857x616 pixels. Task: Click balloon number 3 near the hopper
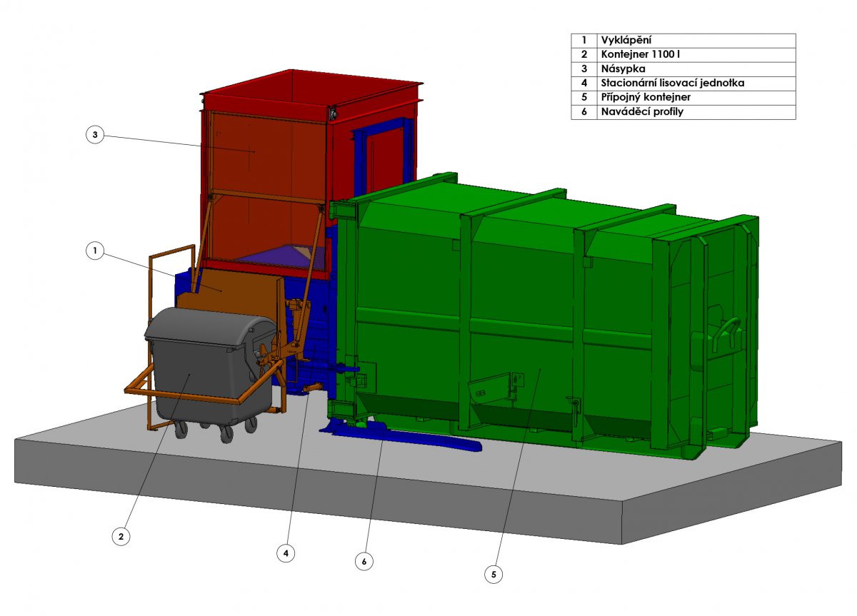94,135
